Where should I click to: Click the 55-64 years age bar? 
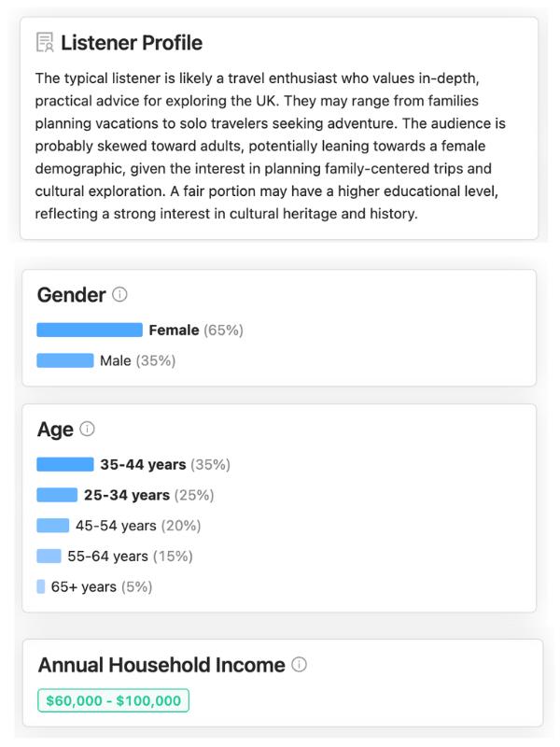pyautogui.click(x=49, y=557)
